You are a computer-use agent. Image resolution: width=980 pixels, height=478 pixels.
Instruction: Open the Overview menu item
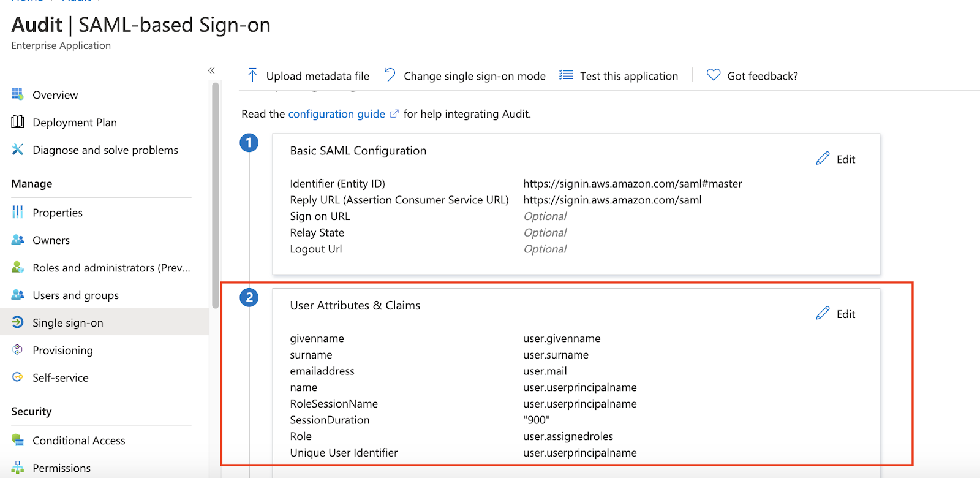pos(55,95)
